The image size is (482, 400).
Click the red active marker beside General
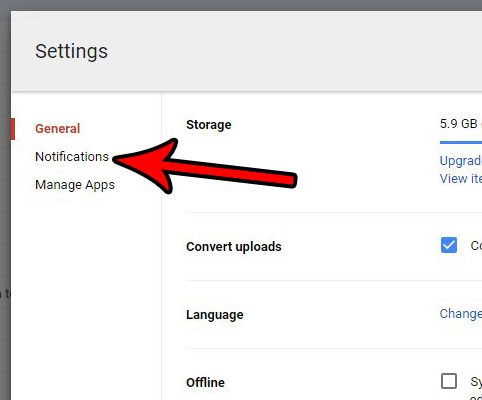[x=13, y=129]
